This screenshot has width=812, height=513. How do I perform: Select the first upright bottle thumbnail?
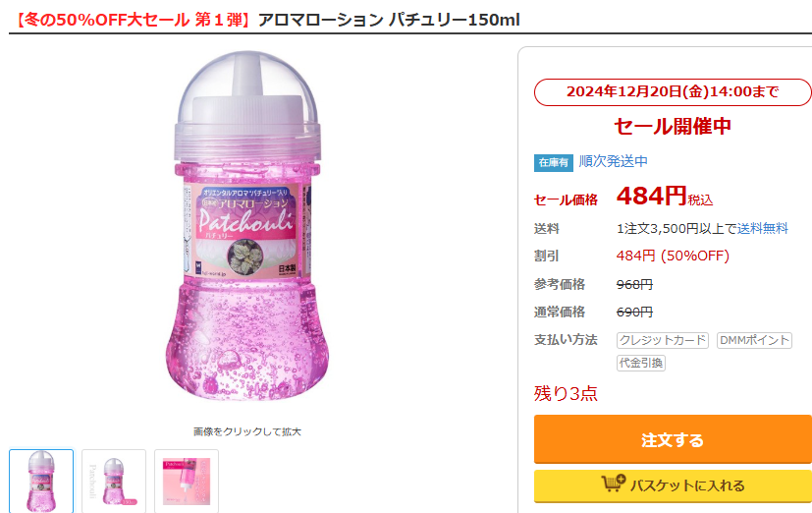[41, 482]
